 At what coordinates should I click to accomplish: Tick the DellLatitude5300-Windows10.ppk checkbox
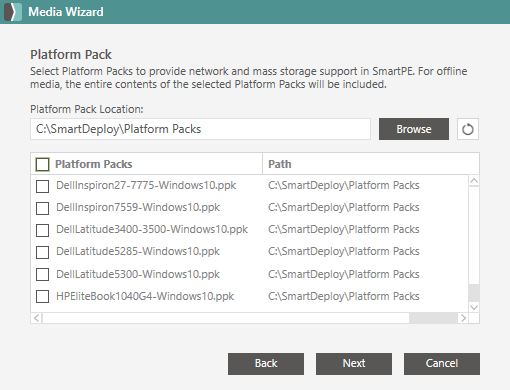click(42, 274)
